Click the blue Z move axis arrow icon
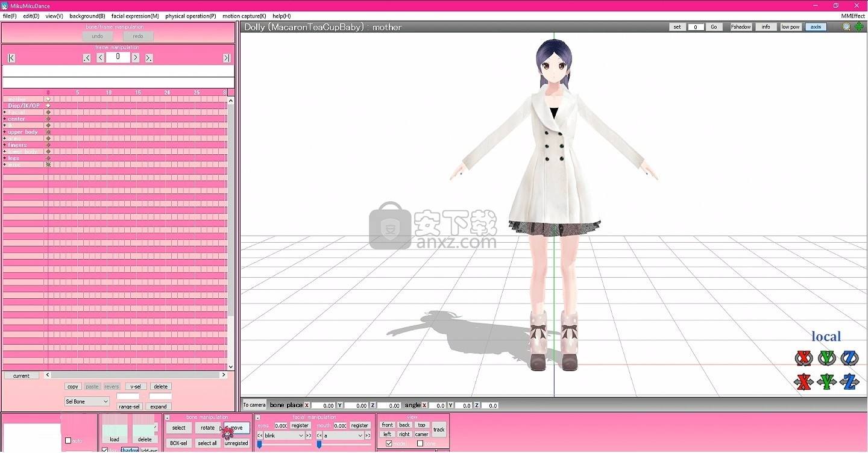 pyautogui.click(x=850, y=381)
